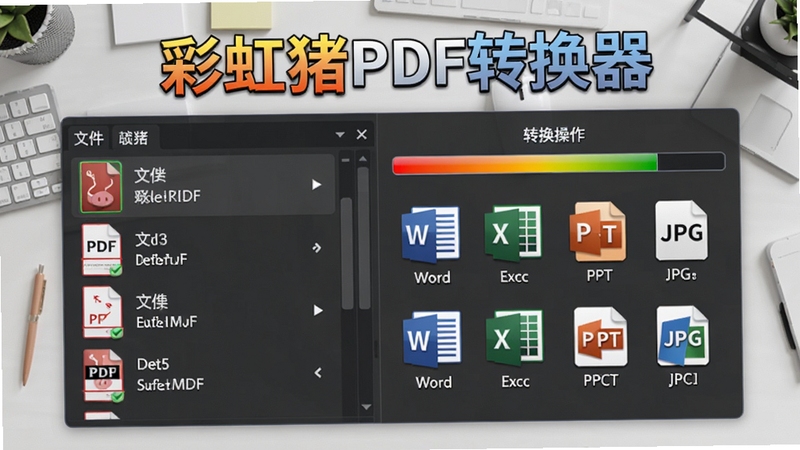Image resolution: width=800 pixels, height=450 pixels.
Task: Select the SufetMDF PDF file icon
Action: point(104,375)
